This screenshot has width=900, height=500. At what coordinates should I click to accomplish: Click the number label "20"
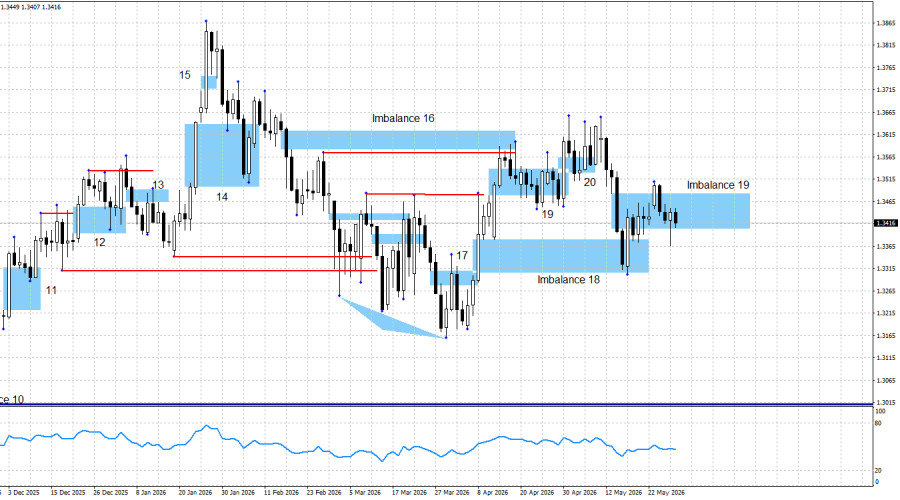click(589, 183)
